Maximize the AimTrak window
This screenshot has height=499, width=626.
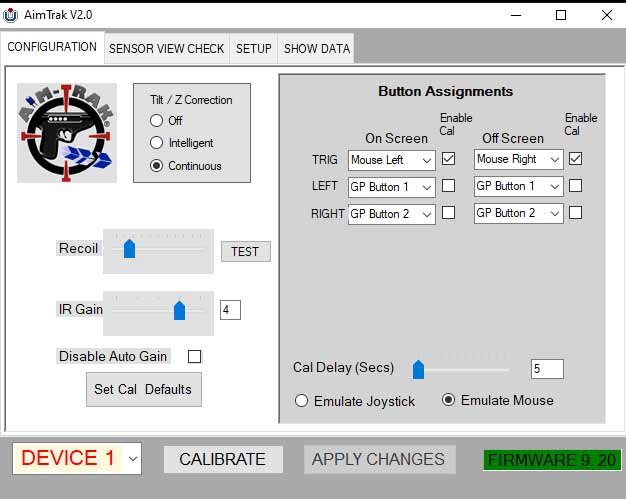(561, 15)
